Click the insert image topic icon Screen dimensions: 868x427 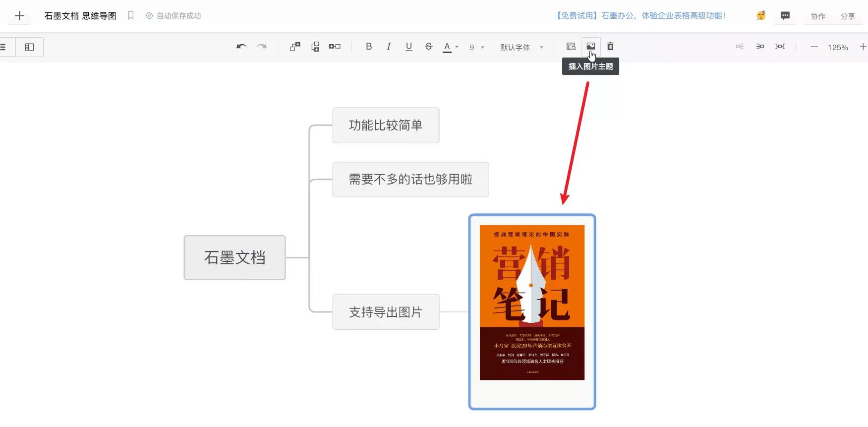coord(590,46)
